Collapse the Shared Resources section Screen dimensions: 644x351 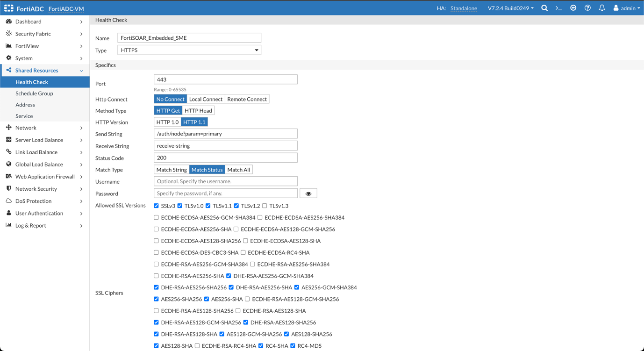[82, 70]
